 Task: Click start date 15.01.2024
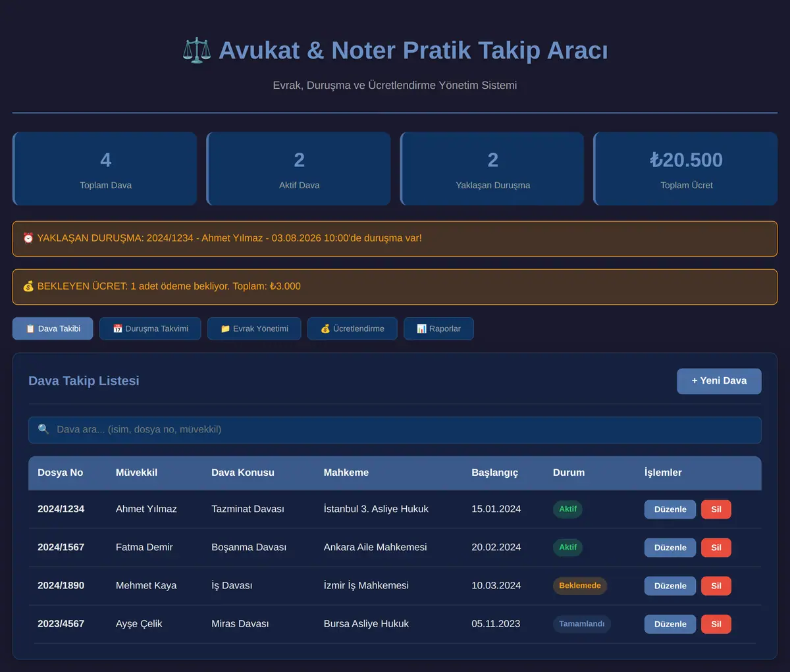click(496, 509)
